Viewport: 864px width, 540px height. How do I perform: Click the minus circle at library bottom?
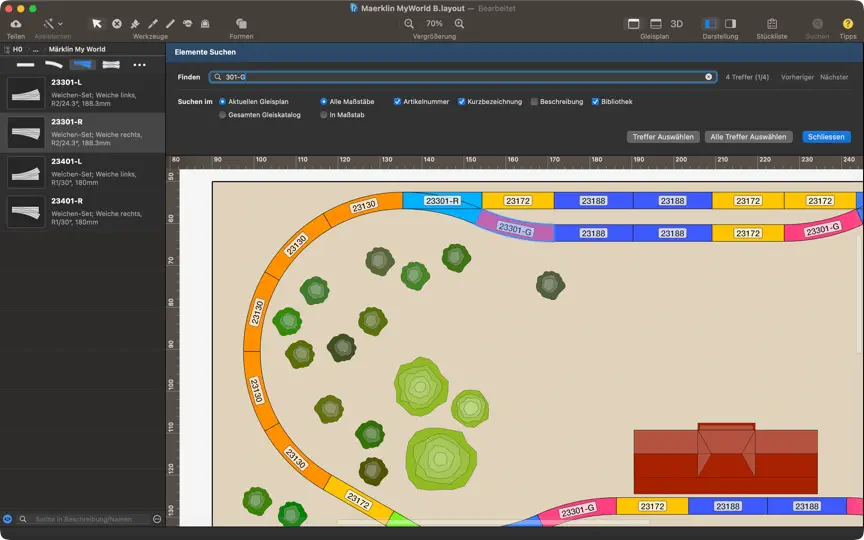157,519
